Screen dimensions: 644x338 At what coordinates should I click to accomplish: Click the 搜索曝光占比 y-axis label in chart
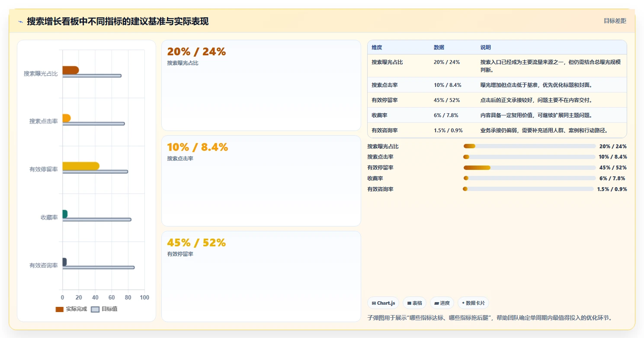point(41,73)
